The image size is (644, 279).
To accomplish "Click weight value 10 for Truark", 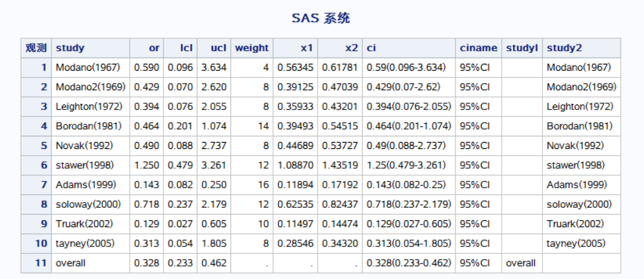I will click(x=263, y=224).
